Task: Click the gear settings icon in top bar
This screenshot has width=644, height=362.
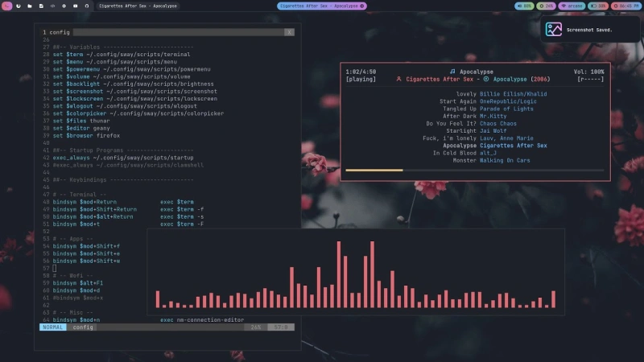Action: 64,6
